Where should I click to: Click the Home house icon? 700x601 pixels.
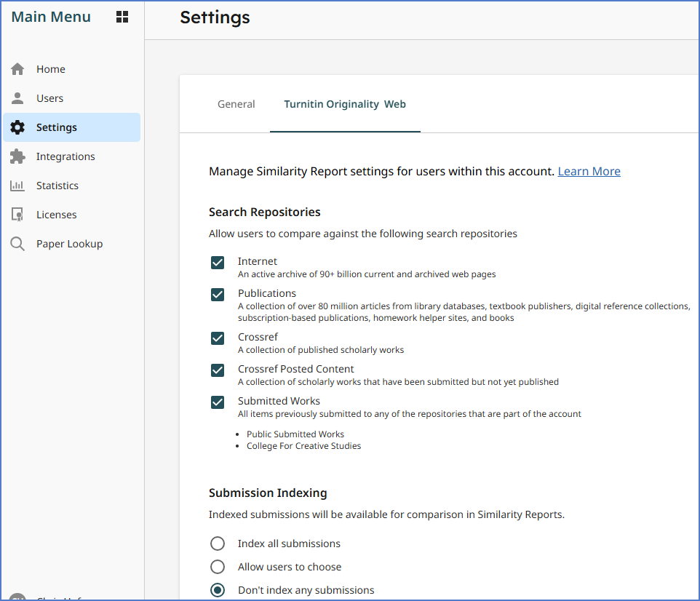(x=17, y=69)
